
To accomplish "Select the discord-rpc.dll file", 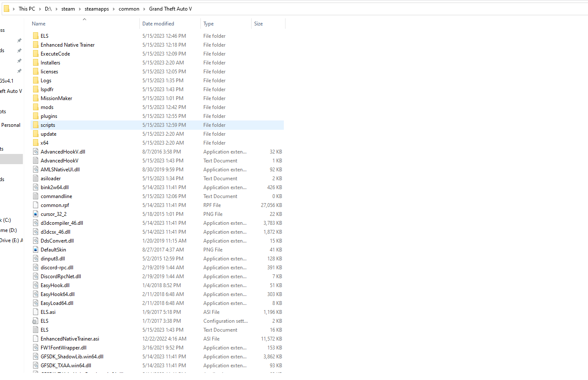I will 157,268.
